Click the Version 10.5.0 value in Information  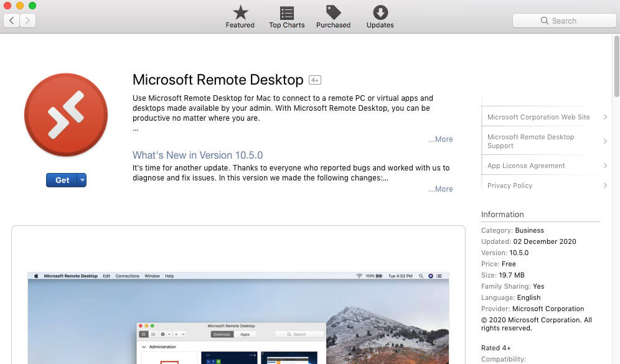519,253
